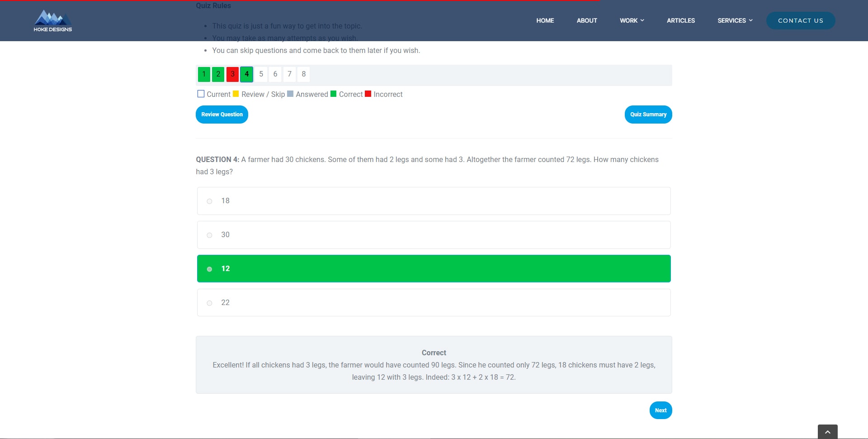Click the Quiz Summary button

click(x=648, y=115)
